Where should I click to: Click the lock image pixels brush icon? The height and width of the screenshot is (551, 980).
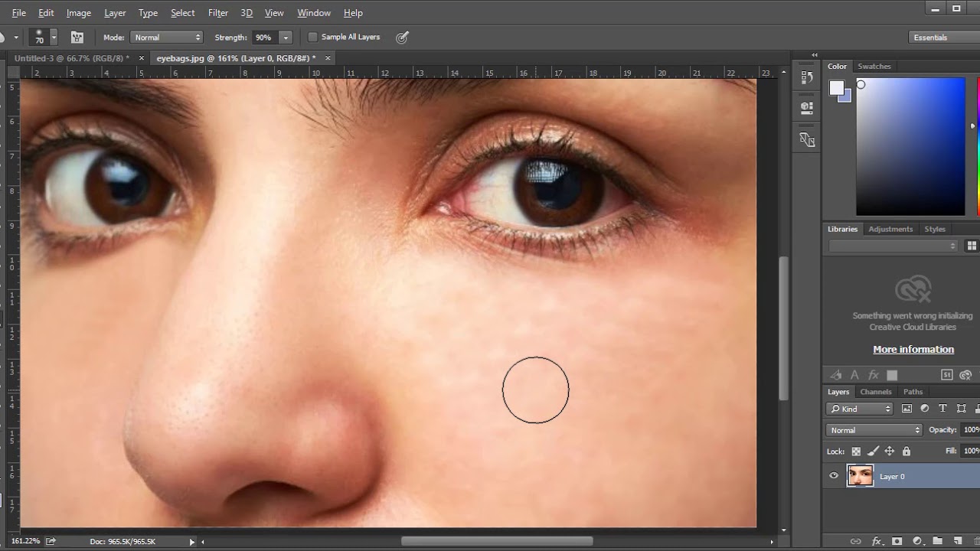click(x=873, y=452)
